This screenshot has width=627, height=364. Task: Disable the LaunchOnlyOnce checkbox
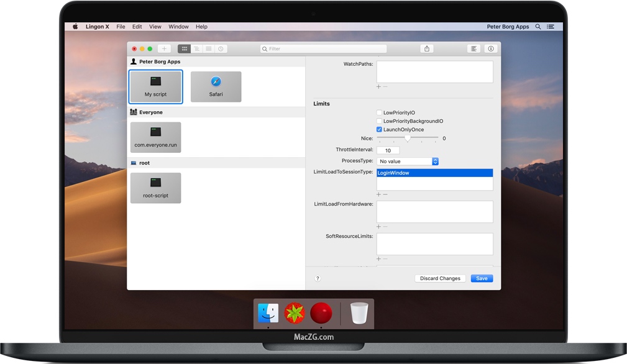[x=379, y=129]
